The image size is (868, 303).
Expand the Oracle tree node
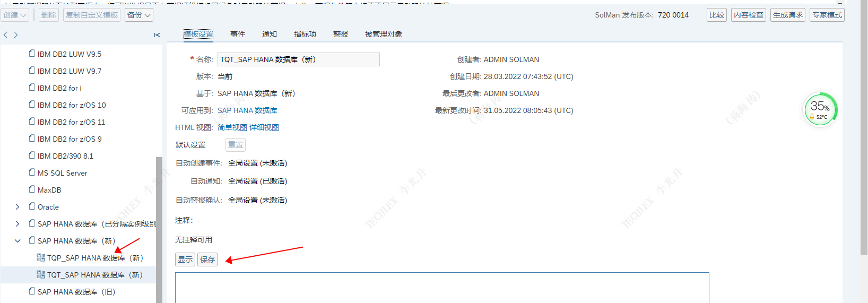pos(18,207)
